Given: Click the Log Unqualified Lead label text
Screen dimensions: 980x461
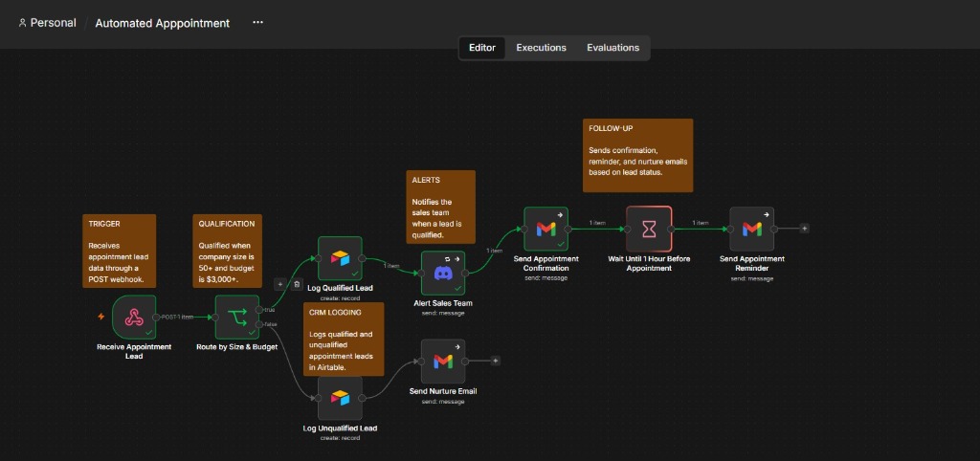Looking at the screenshot, I should point(340,428).
